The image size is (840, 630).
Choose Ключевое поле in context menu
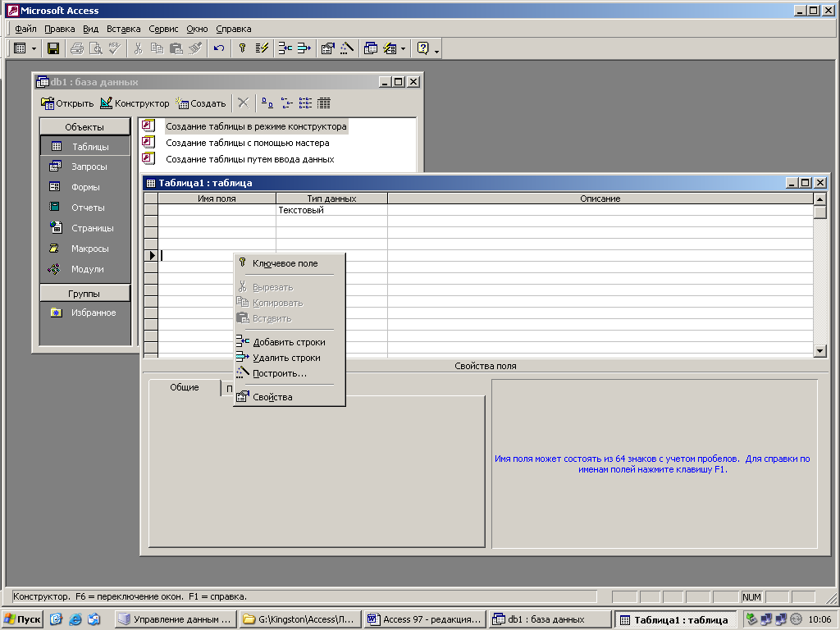(290, 263)
